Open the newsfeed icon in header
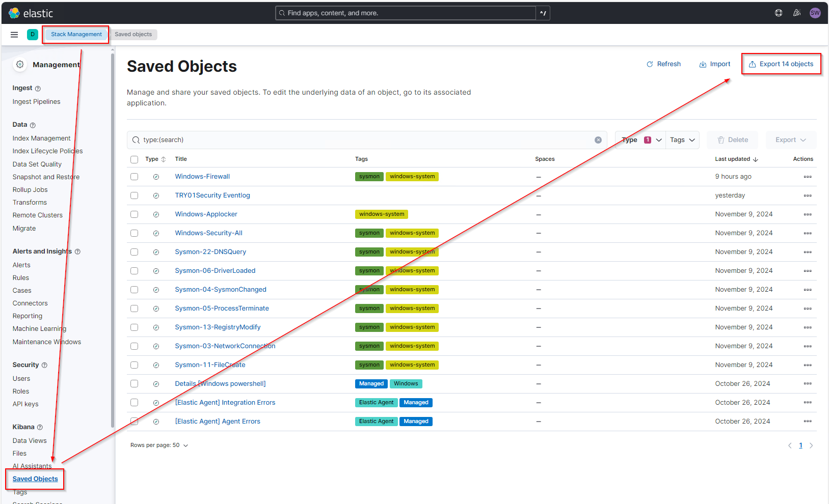 [797, 13]
